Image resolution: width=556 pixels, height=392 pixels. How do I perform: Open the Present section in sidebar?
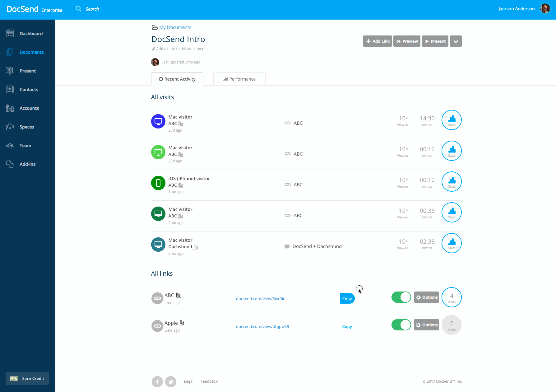(x=27, y=71)
